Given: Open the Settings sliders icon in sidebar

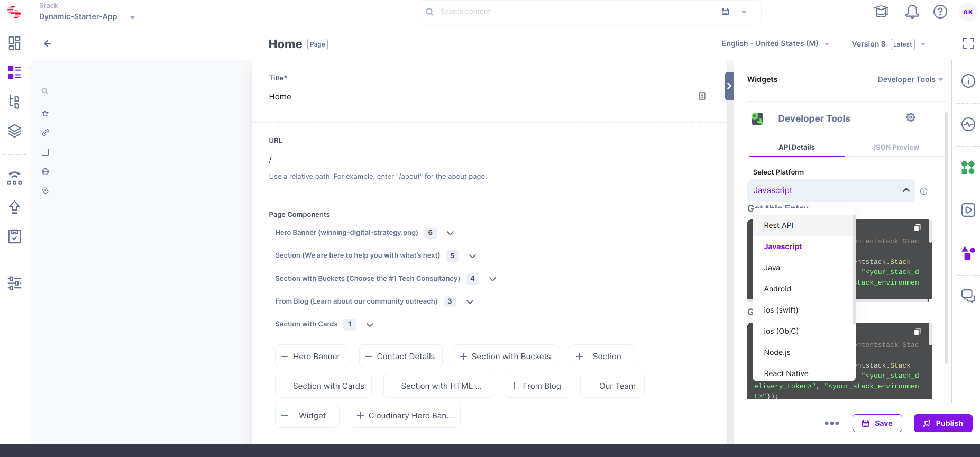Looking at the screenshot, I should point(15,283).
